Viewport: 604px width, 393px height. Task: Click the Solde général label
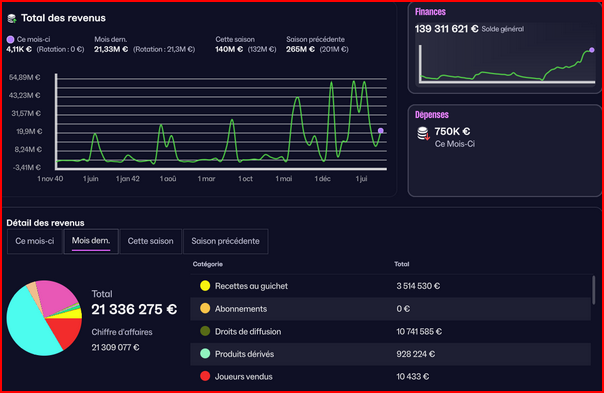[x=503, y=29]
